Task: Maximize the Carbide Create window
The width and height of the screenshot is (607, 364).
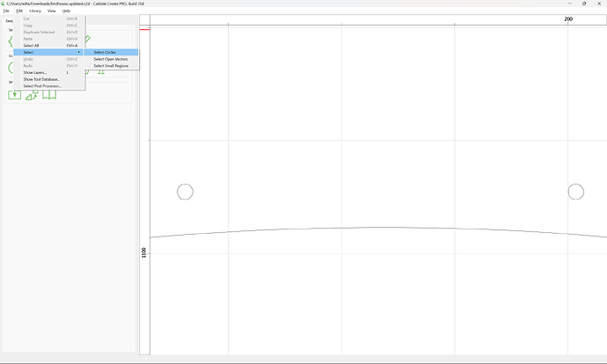Action: tap(584, 4)
